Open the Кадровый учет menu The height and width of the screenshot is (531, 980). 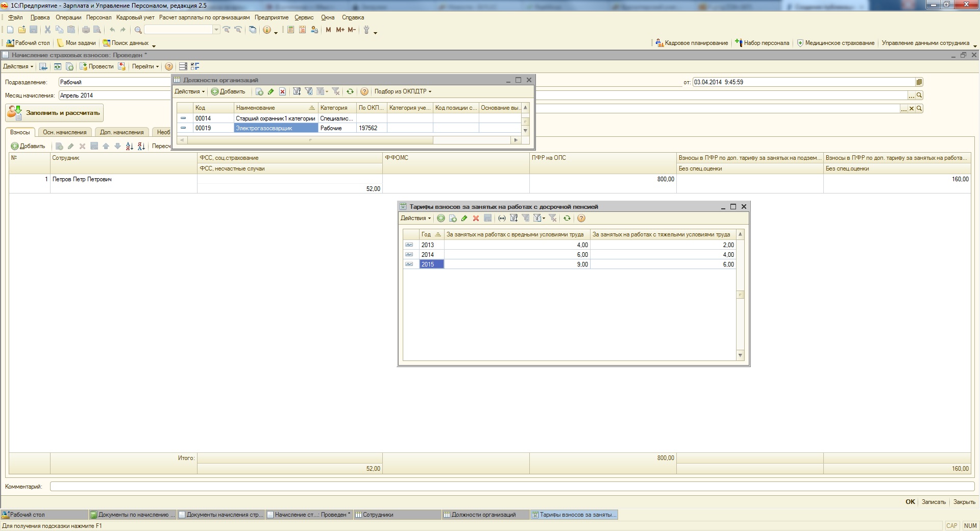pyautogui.click(x=135, y=17)
